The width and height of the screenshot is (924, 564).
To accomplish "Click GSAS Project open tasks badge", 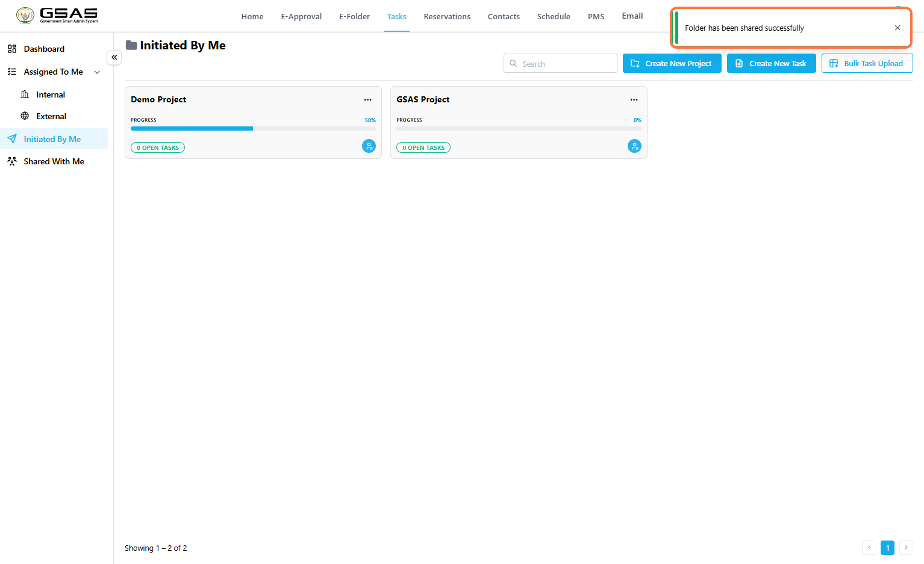I will click(x=423, y=147).
